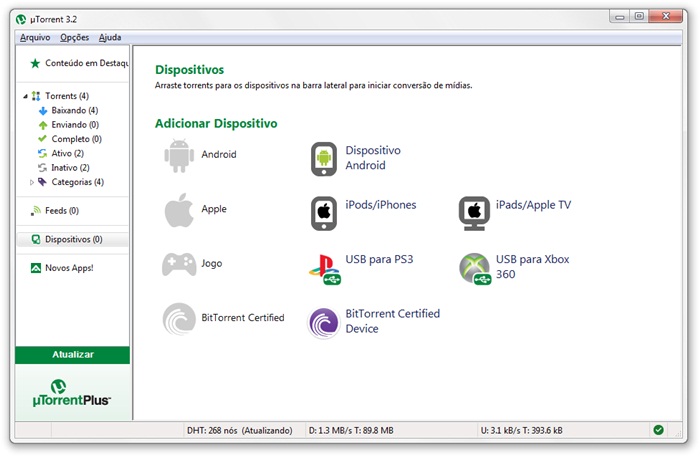Select Torrents (4) in the sidebar

pyautogui.click(x=67, y=96)
